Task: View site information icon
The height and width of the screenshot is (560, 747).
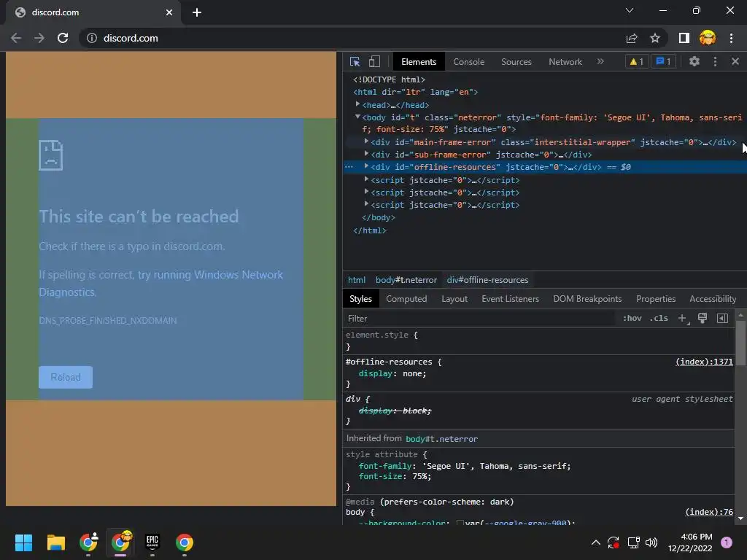Action: point(92,38)
